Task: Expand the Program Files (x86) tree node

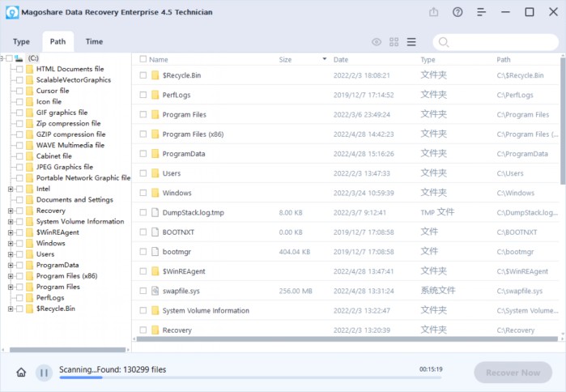Action: pos(11,276)
